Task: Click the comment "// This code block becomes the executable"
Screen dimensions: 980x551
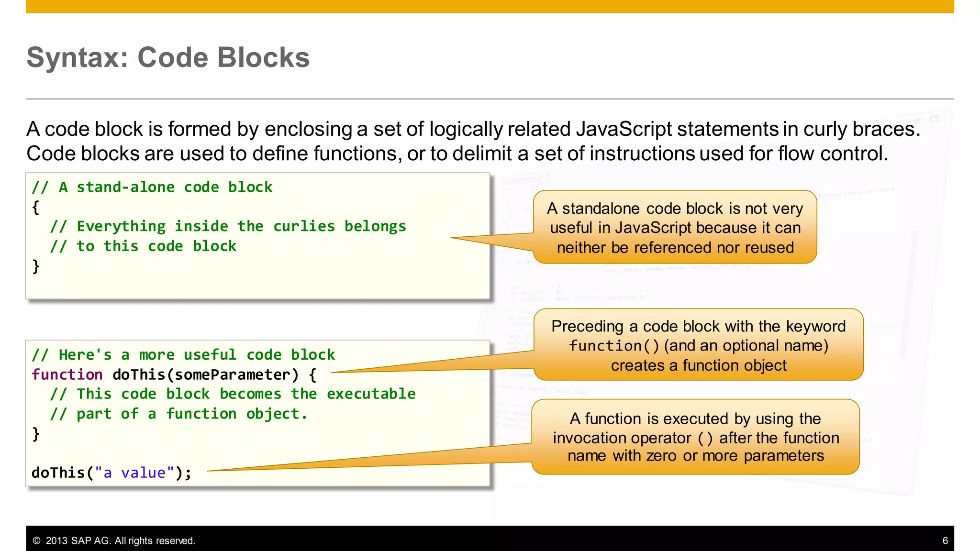Action: click(x=233, y=394)
